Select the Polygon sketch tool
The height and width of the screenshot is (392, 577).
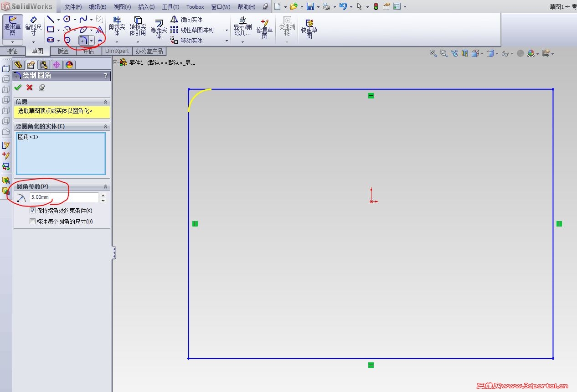[67, 40]
